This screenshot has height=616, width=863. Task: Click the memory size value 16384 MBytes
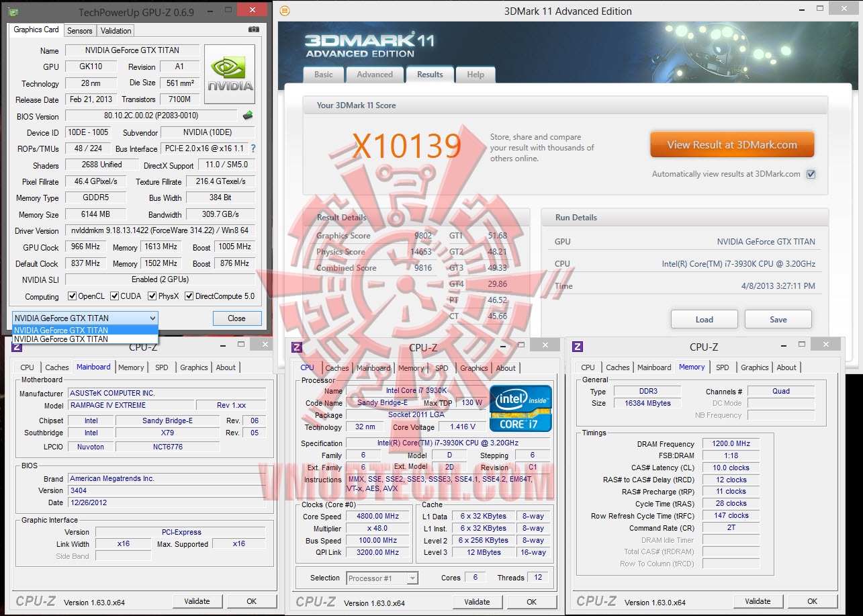point(647,403)
